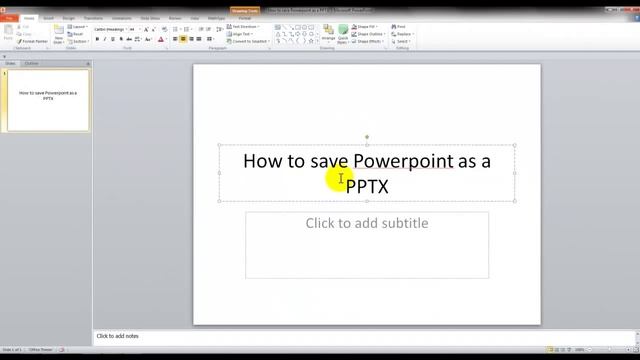Clear all text formatting
Image resolution: width=640 pixels, height=360 pixels.
[x=164, y=29]
